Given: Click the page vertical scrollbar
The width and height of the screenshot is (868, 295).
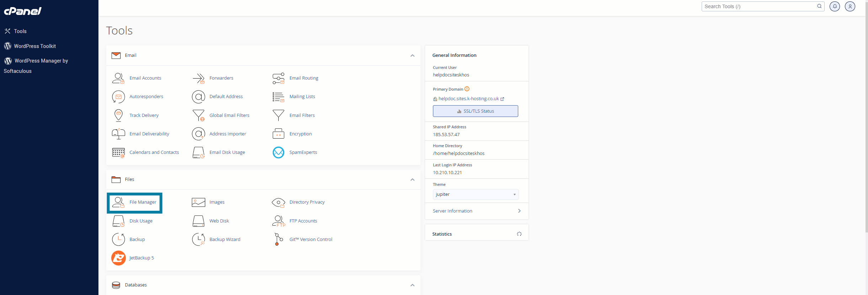Looking at the screenshot, I should (867, 117).
